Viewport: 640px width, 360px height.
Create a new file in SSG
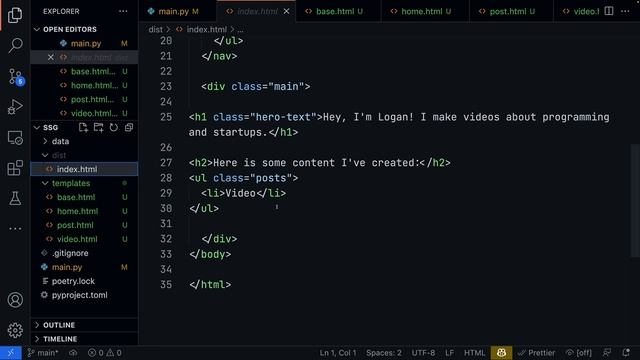click(83, 127)
